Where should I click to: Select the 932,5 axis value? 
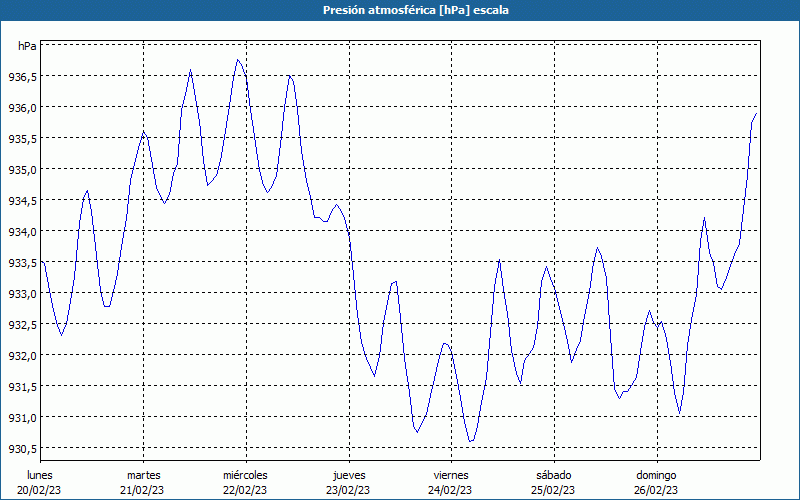(22, 324)
